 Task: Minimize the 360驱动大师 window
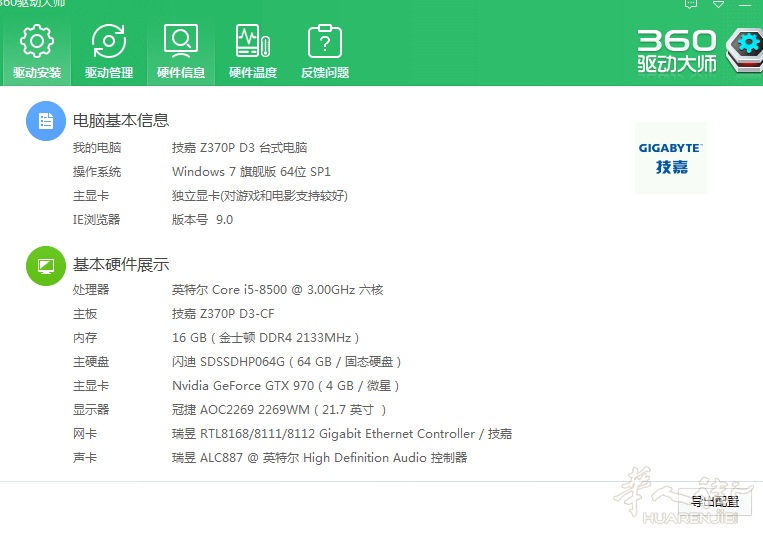point(745,4)
